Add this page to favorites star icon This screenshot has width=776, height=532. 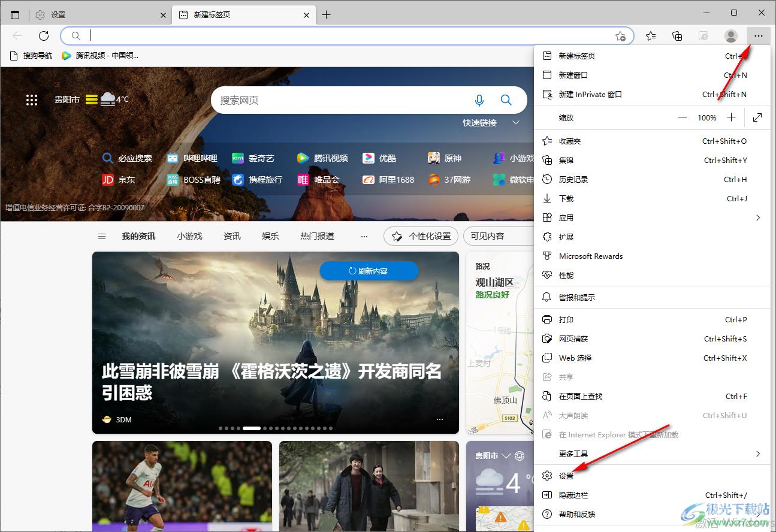tap(620, 36)
